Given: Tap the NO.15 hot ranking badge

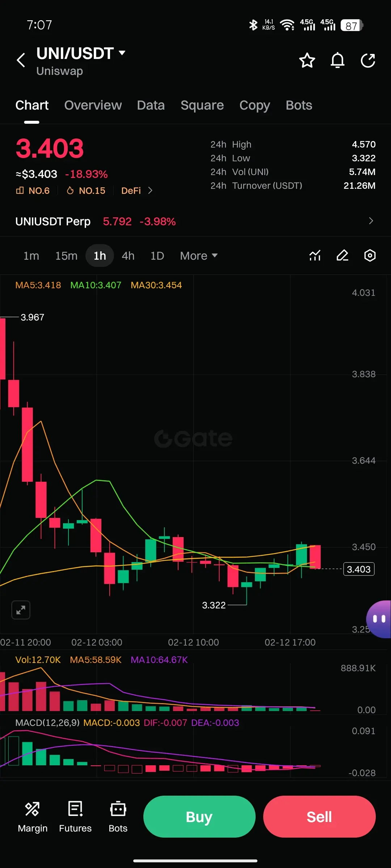Looking at the screenshot, I should [x=86, y=191].
